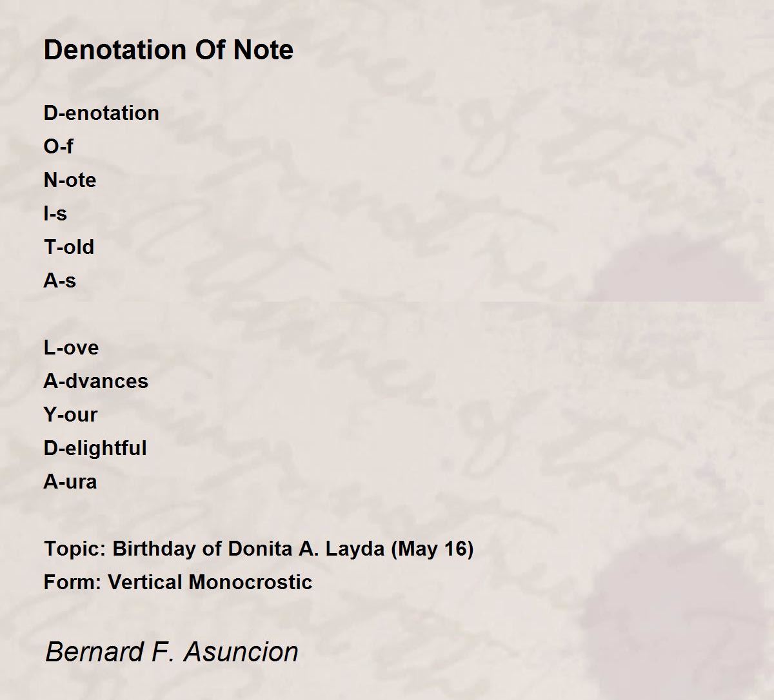Image resolution: width=774 pixels, height=700 pixels.
Task: Click the A-ura line
Action: click(x=70, y=481)
